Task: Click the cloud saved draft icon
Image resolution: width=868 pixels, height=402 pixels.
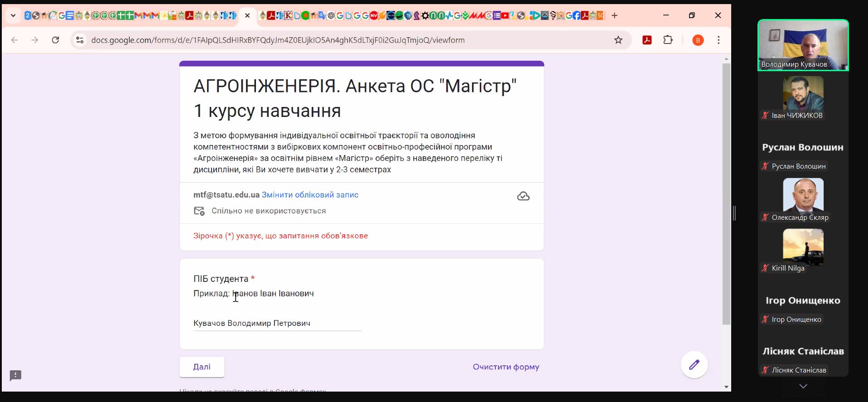Action: click(x=523, y=196)
